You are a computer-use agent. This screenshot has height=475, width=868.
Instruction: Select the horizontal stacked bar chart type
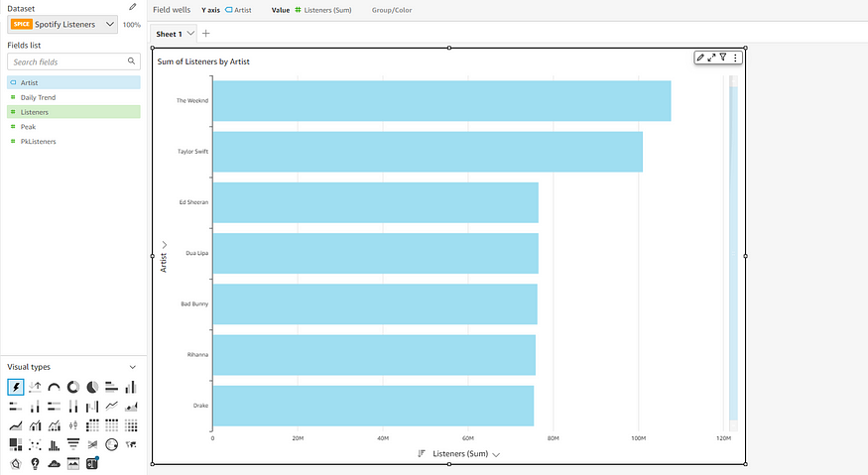pyautogui.click(x=16, y=407)
